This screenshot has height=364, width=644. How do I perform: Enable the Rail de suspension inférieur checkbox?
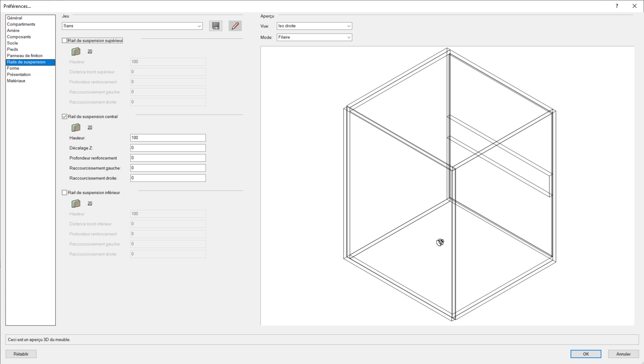(64, 192)
